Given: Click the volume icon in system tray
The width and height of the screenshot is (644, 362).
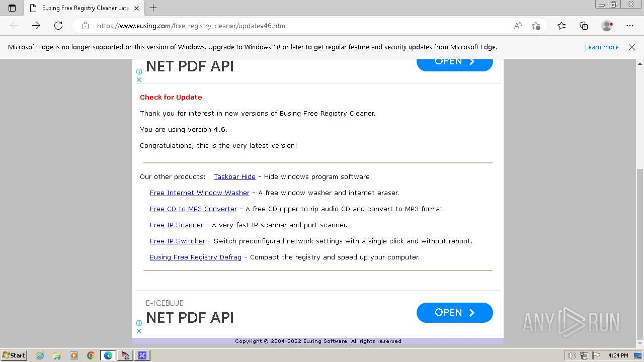Looking at the screenshot, I should pos(572,355).
